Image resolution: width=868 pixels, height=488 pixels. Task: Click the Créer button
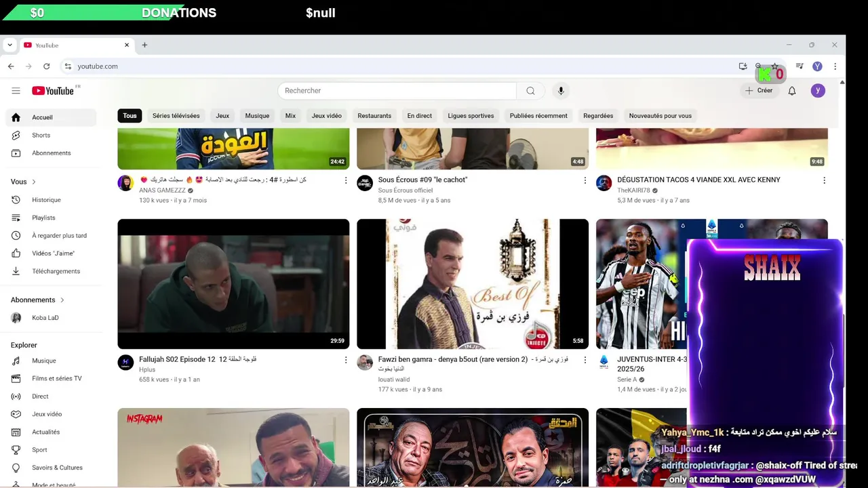759,91
